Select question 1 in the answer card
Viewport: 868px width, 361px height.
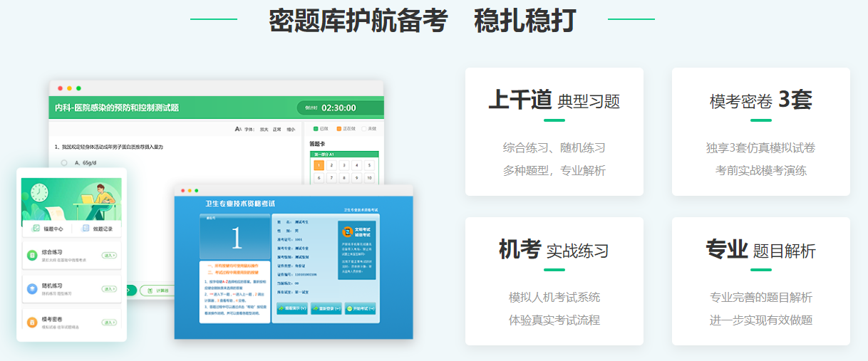(319, 165)
